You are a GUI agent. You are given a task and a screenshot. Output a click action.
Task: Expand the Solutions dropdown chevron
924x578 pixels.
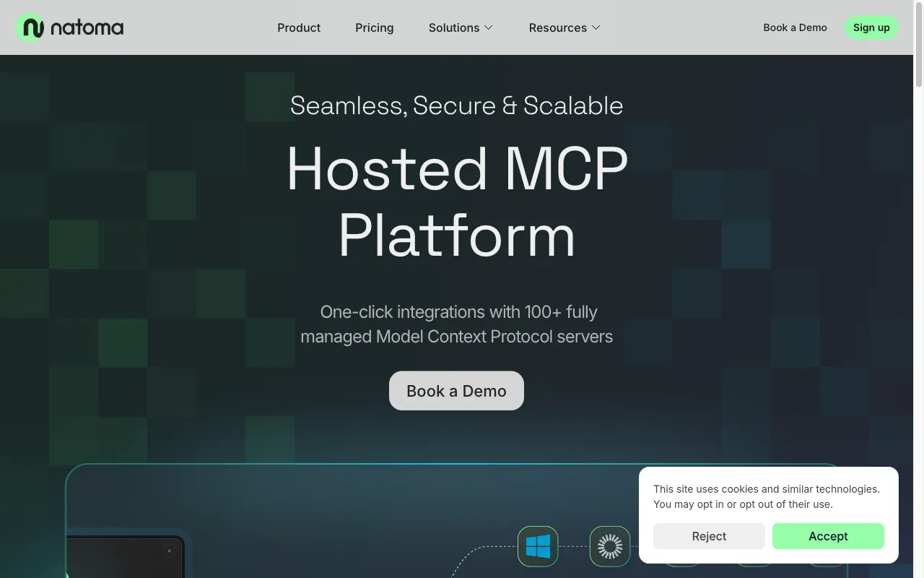pos(489,27)
